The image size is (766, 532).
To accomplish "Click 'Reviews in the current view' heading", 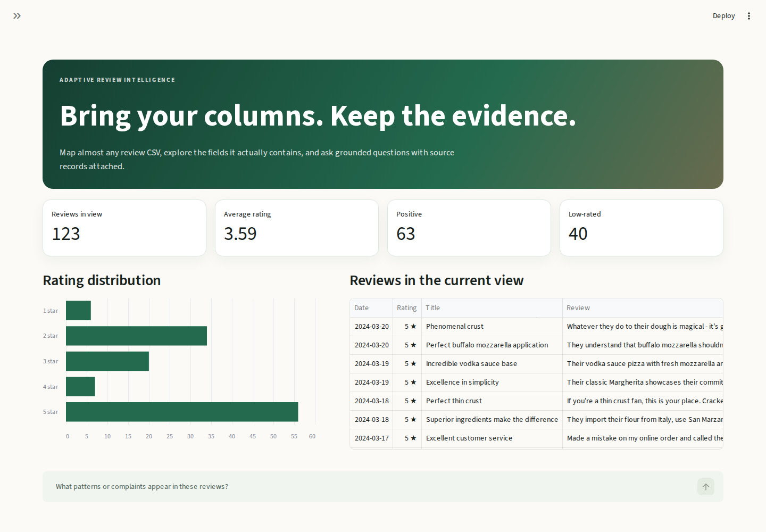I will click(x=437, y=280).
